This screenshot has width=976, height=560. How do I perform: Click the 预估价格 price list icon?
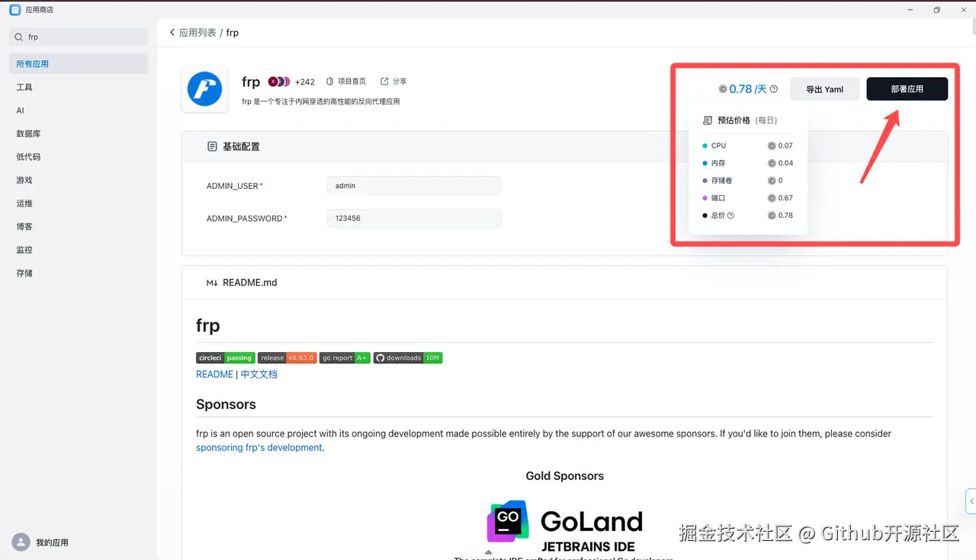click(707, 120)
